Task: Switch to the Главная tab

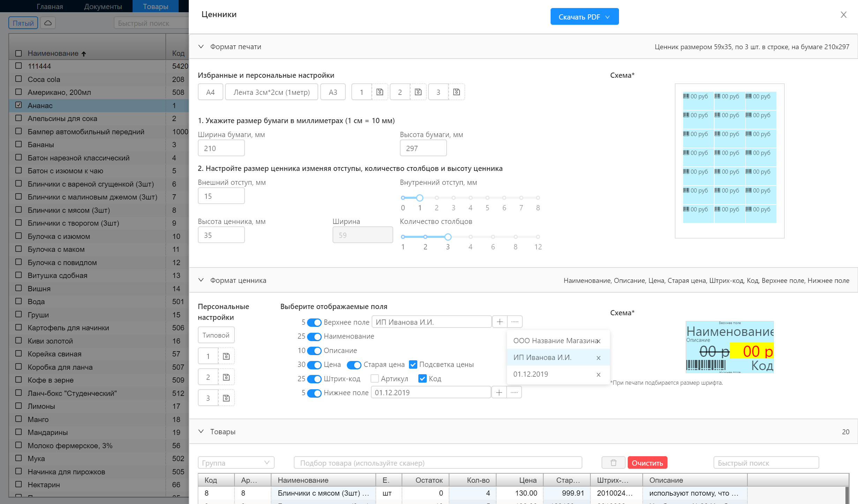Action: coord(50,6)
